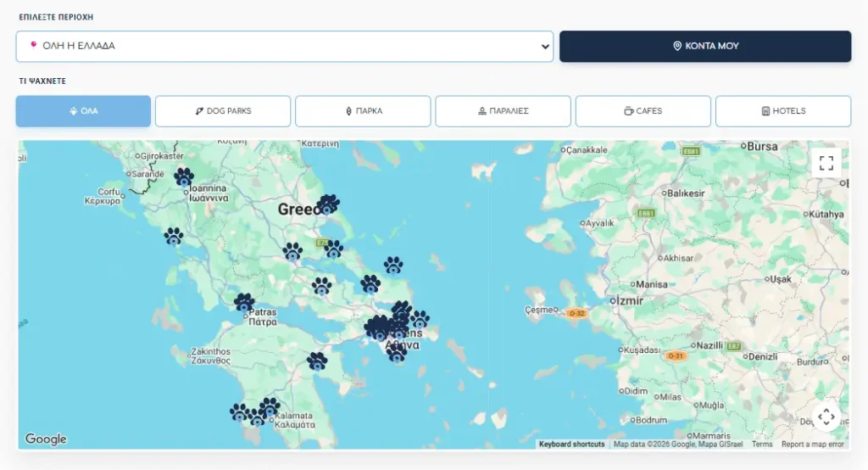This screenshot has width=868, height=470.
Task: Click the Balıkesir city label
Action: [x=686, y=193]
